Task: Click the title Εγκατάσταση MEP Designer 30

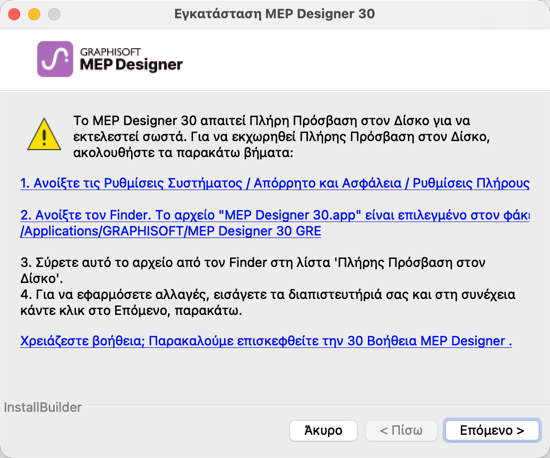Action: point(275,14)
